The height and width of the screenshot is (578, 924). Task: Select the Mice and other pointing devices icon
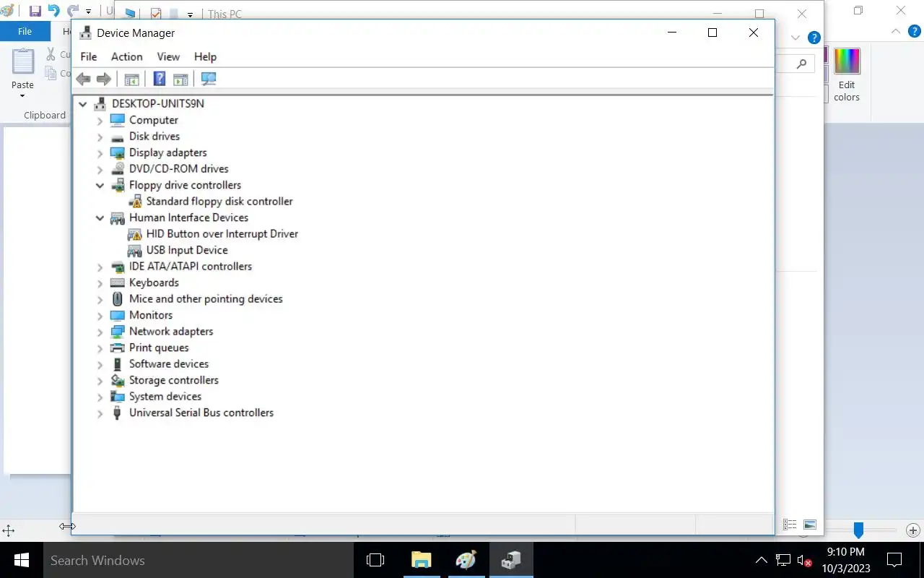coord(117,299)
